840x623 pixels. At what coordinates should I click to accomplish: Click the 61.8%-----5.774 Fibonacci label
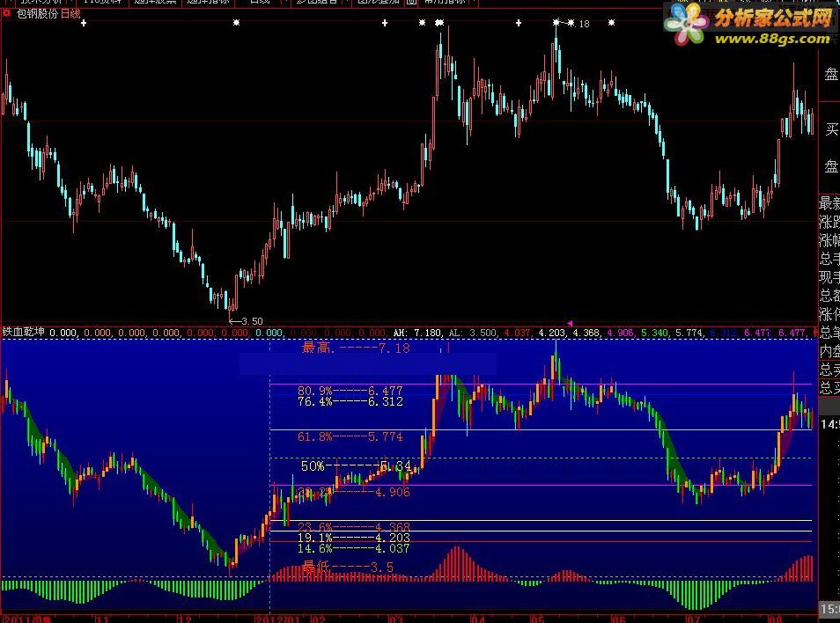tap(350, 436)
